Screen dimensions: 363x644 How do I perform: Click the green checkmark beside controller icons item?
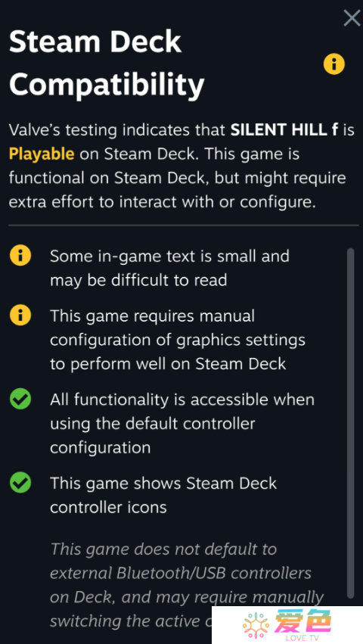point(20,483)
